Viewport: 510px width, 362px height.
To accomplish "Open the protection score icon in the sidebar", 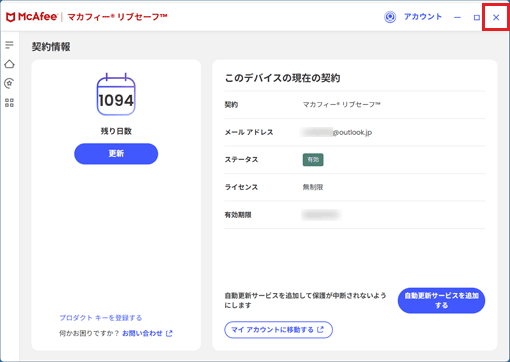I will 9,83.
